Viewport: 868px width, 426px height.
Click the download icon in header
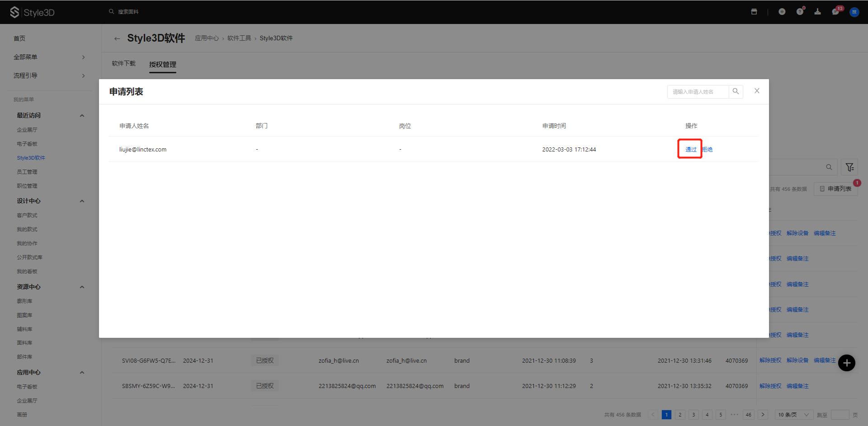click(817, 12)
